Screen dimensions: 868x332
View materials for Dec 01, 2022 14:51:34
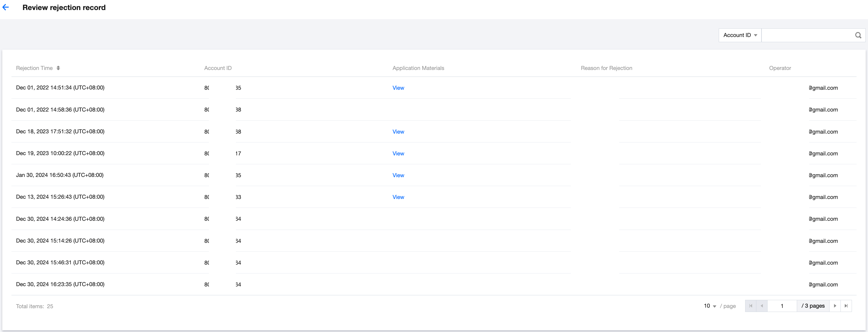(x=398, y=88)
